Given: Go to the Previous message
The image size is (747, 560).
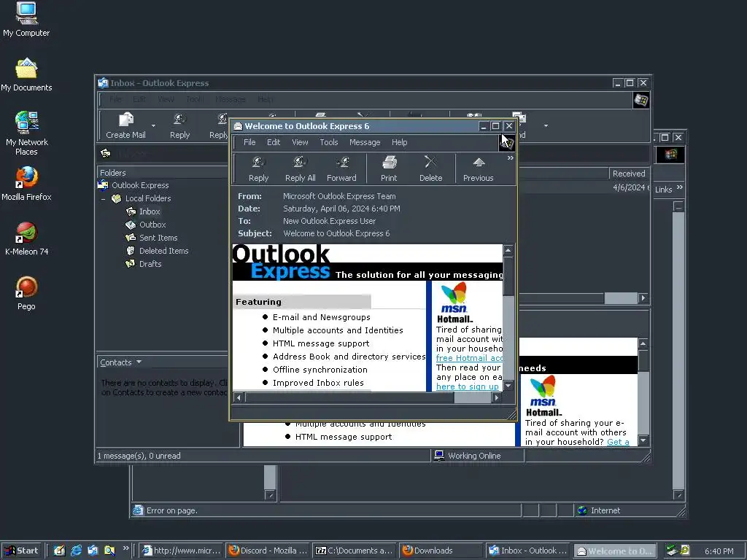Looking at the screenshot, I should click(x=479, y=168).
